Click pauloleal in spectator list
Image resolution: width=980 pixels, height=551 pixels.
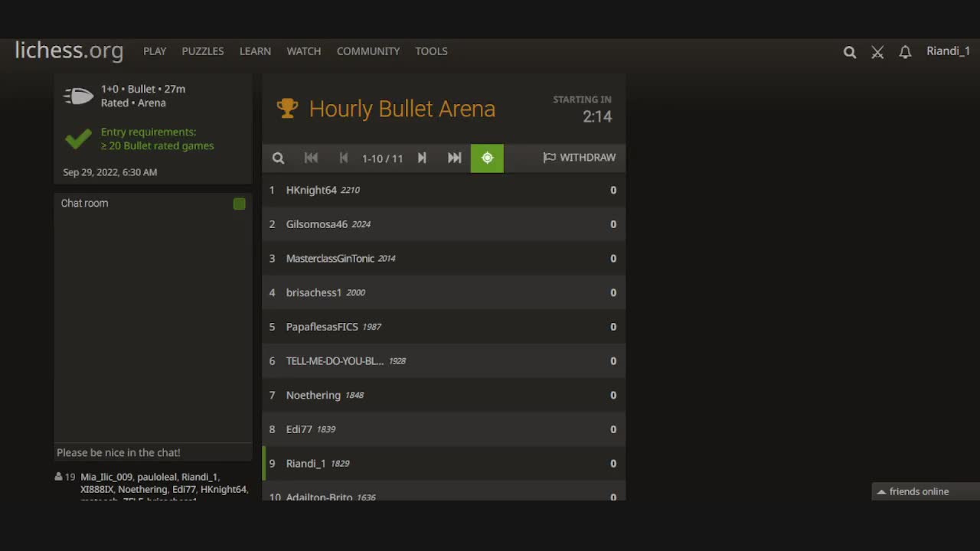[157, 477]
